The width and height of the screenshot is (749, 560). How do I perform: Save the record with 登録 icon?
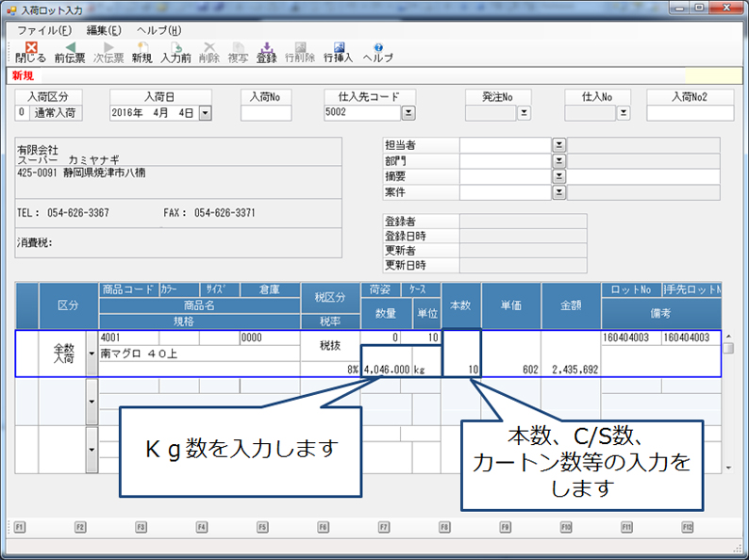267,51
